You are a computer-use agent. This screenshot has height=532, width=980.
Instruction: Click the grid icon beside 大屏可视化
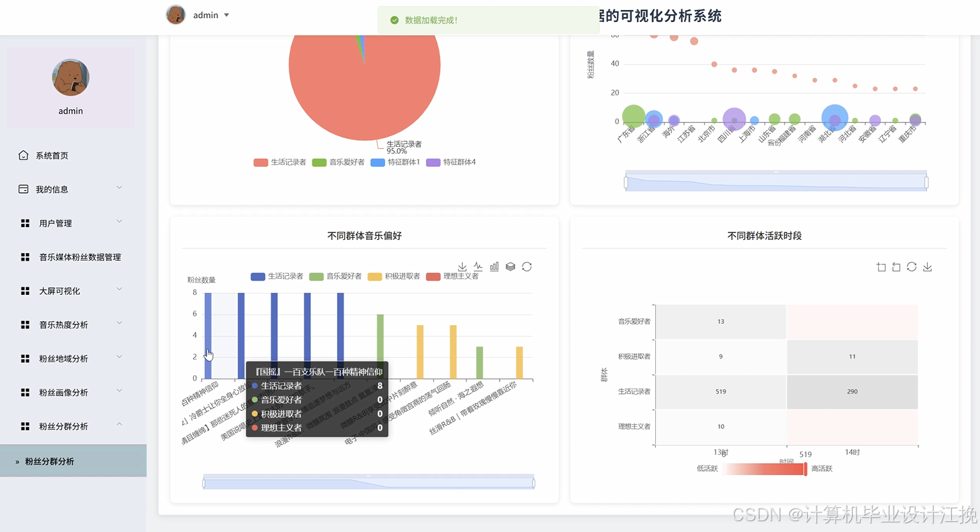tap(25, 291)
